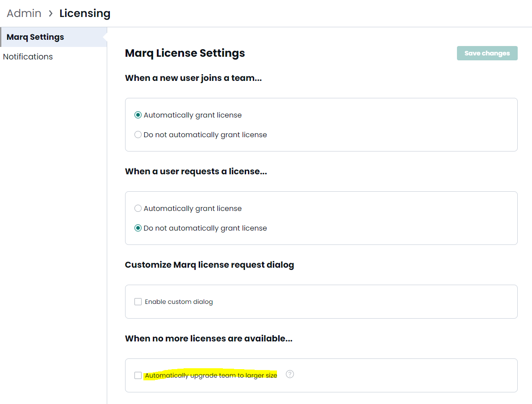Tick the Enable custom dialog checkbox
The width and height of the screenshot is (532, 404).
pos(138,302)
